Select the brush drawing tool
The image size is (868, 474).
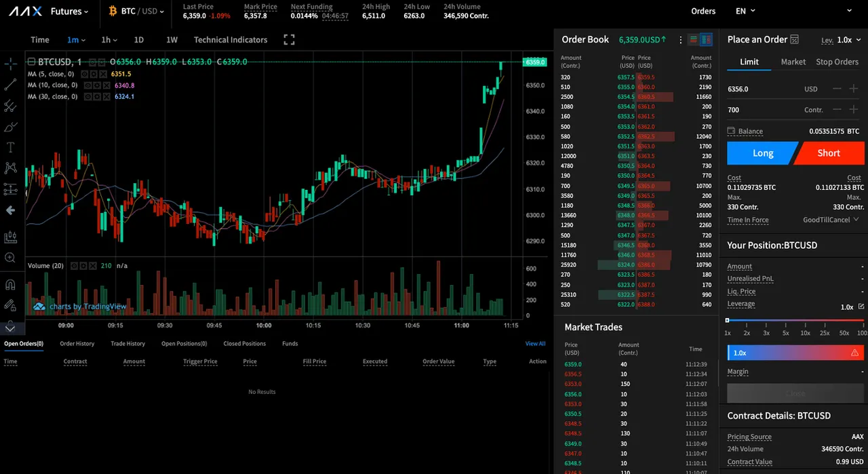click(x=10, y=127)
